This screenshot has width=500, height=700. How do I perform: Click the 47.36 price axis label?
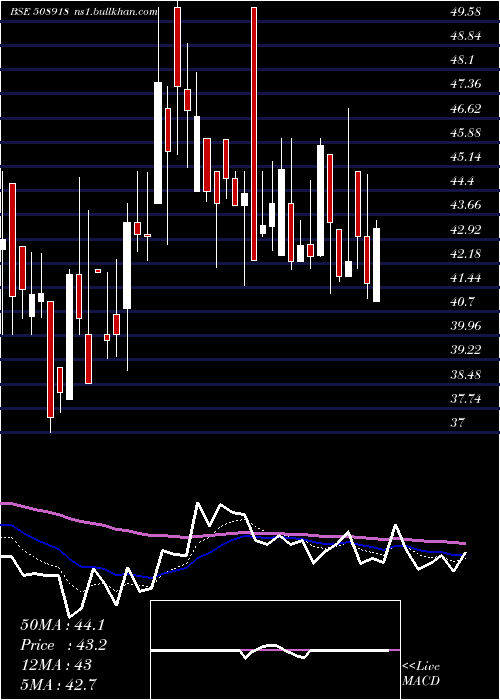[x=466, y=84]
